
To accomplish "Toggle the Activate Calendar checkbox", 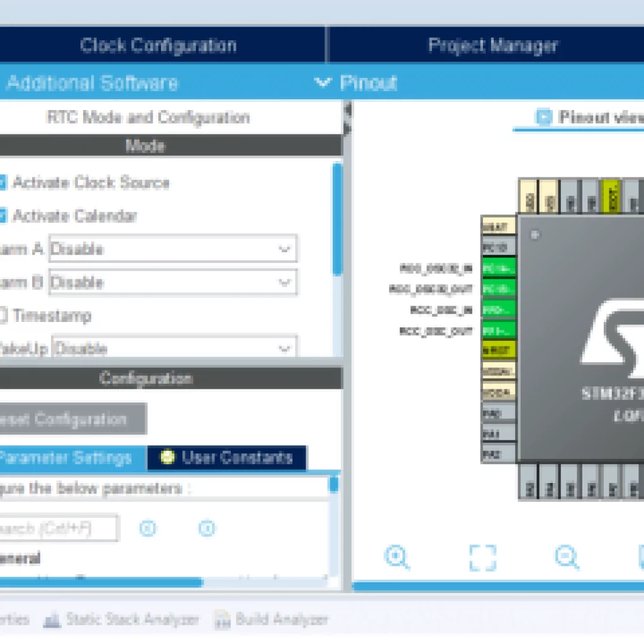I will pos(3,216).
